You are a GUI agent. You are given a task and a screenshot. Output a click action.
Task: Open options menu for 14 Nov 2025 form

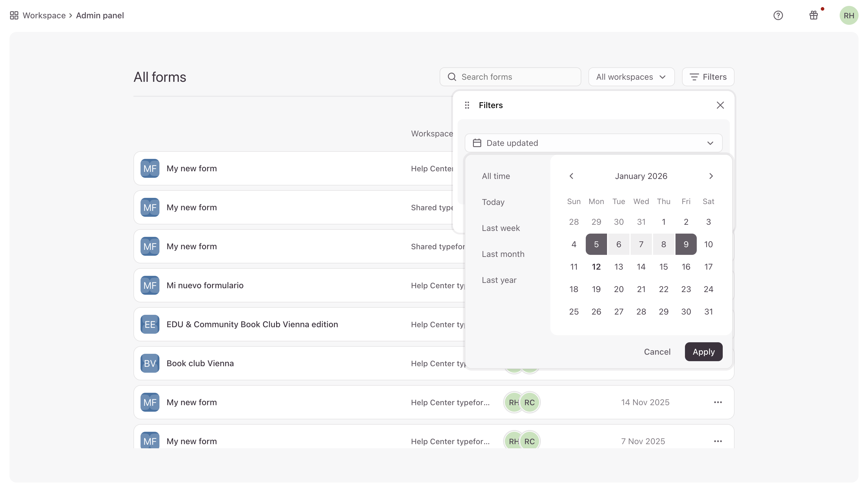click(x=718, y=402)
